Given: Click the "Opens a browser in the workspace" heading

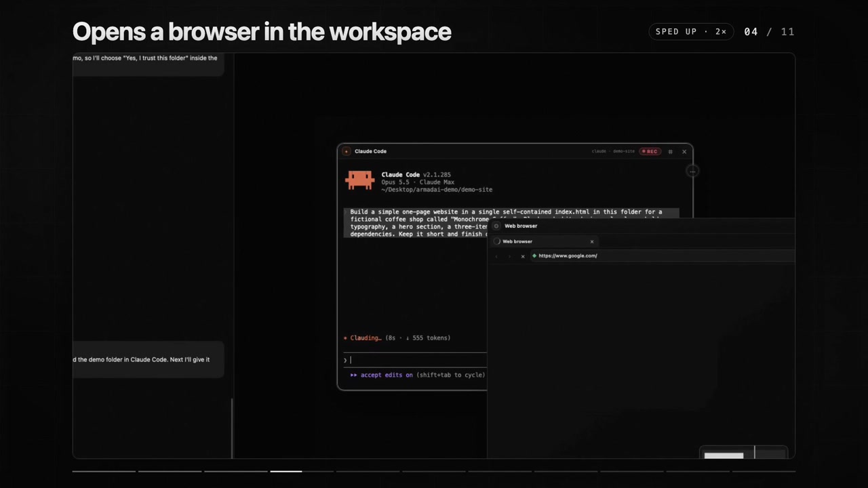Looking at the screenshot, I should [262, 32].
